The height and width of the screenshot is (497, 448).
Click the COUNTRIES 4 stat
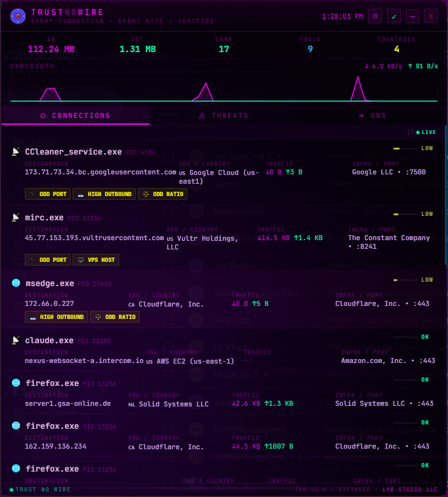396,45
